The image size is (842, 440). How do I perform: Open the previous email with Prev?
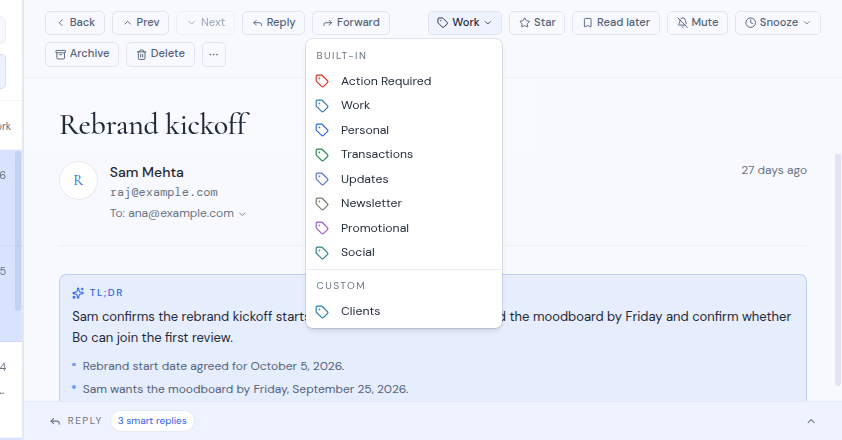(x=140, y=23)
